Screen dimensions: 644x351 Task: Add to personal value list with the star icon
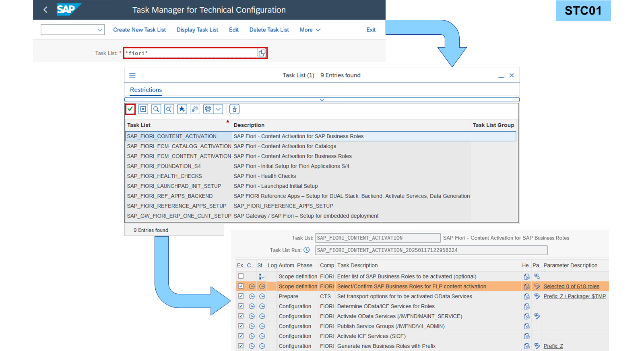point(182,109)
